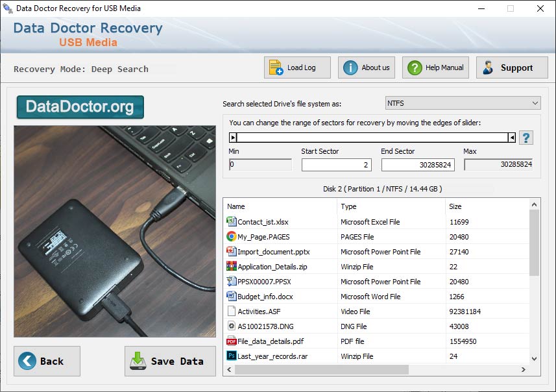Click the slider help question mark icon

pos(526,138)
